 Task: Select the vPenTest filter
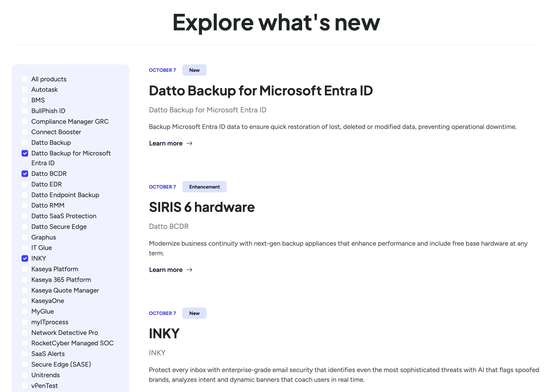coord(25,386)
